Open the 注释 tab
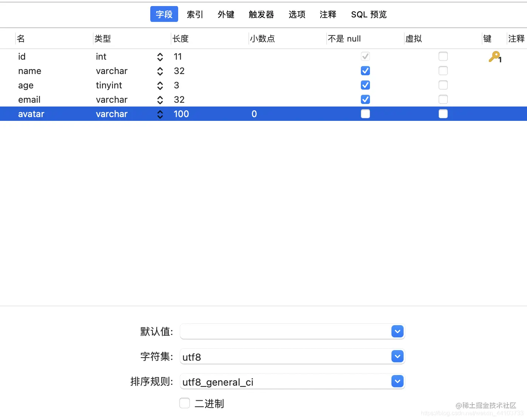 (328, 14)
